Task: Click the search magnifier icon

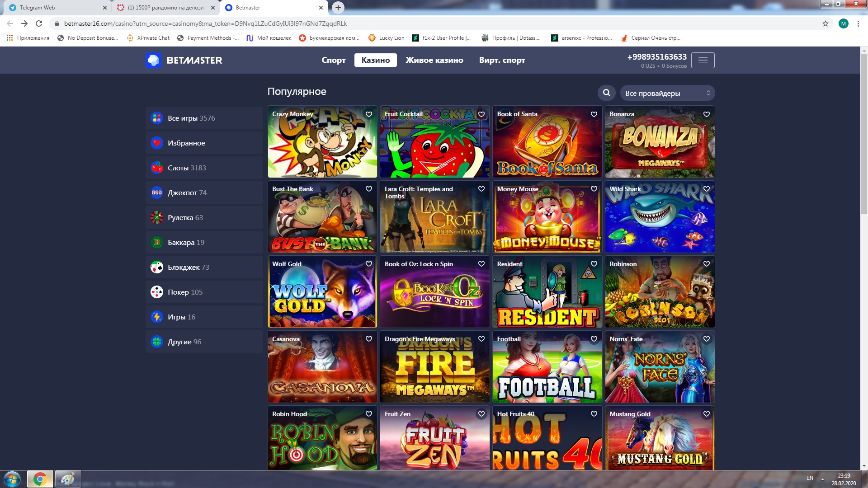Action: click(606, 93)
